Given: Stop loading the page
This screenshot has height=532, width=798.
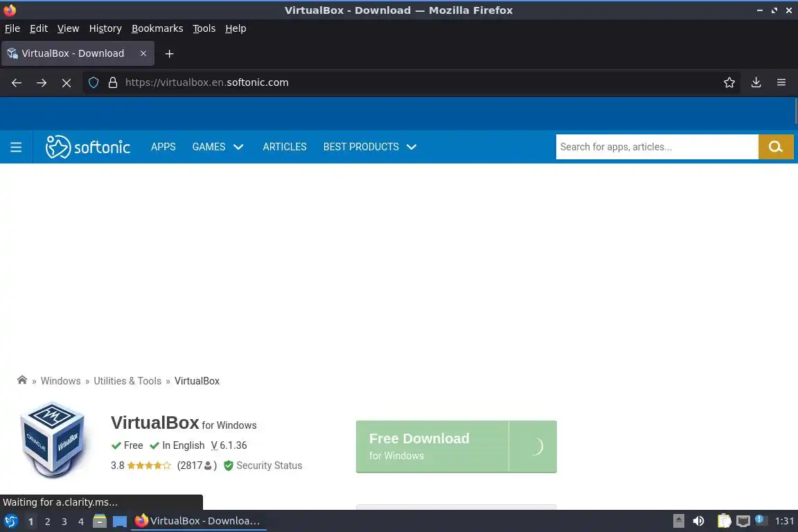Looking at the screenshot, I should (66, 82).
